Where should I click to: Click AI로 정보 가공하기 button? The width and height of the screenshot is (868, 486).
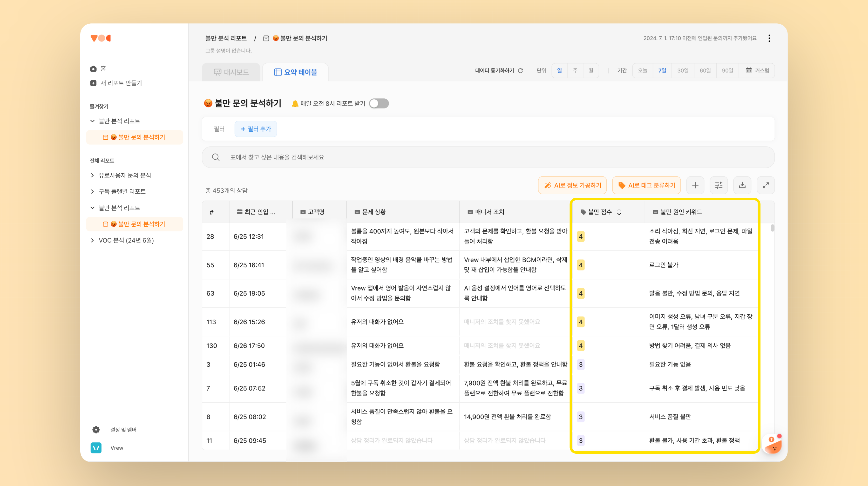tap(572, 185)
